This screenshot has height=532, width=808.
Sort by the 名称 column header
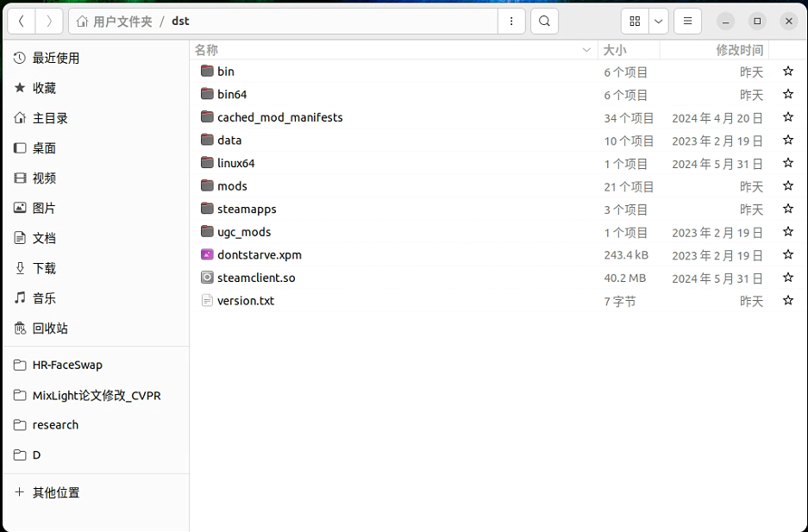(393, 50)
